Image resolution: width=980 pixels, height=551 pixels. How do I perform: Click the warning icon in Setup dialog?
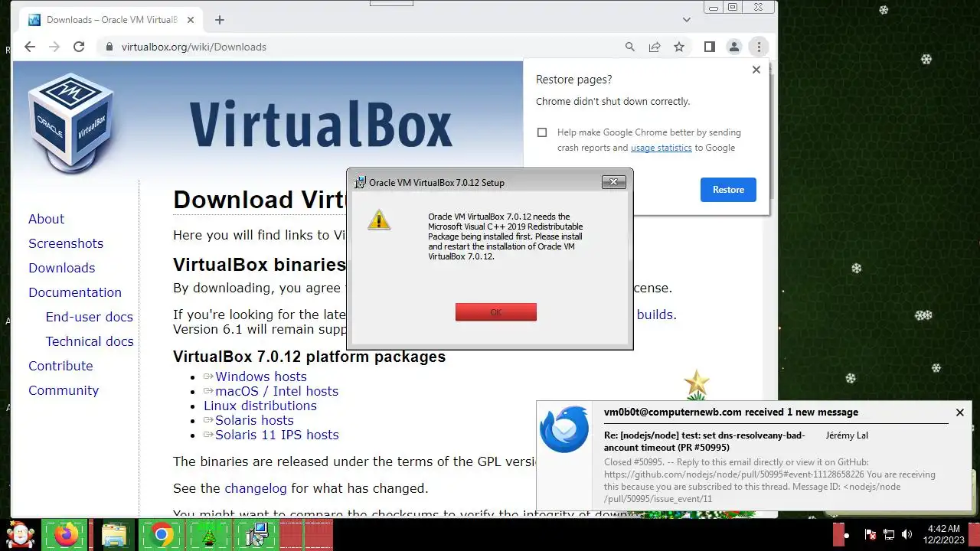pos(379,220)
